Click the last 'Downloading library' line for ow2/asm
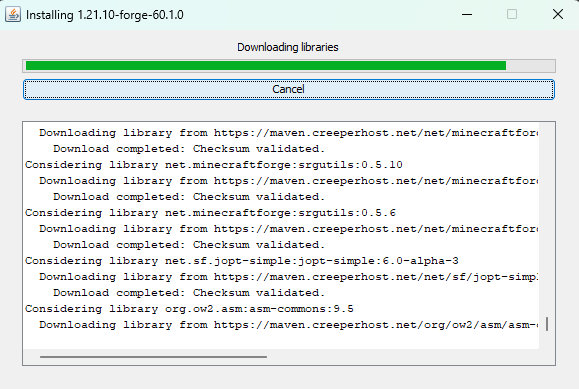This screenshot has width=579, height=389. click(x=289, y=325)
